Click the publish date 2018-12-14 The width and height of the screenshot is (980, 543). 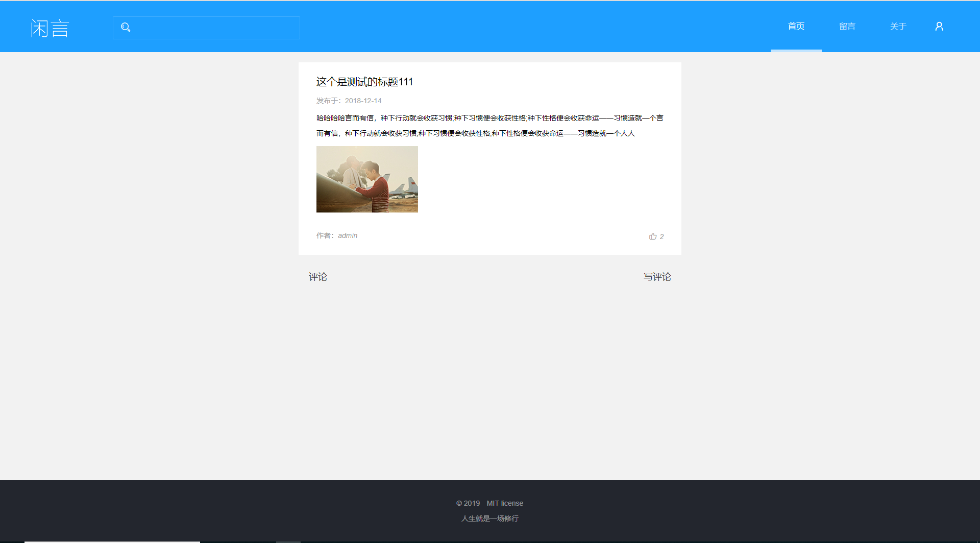pyautogui.click(x=363, y=101)
